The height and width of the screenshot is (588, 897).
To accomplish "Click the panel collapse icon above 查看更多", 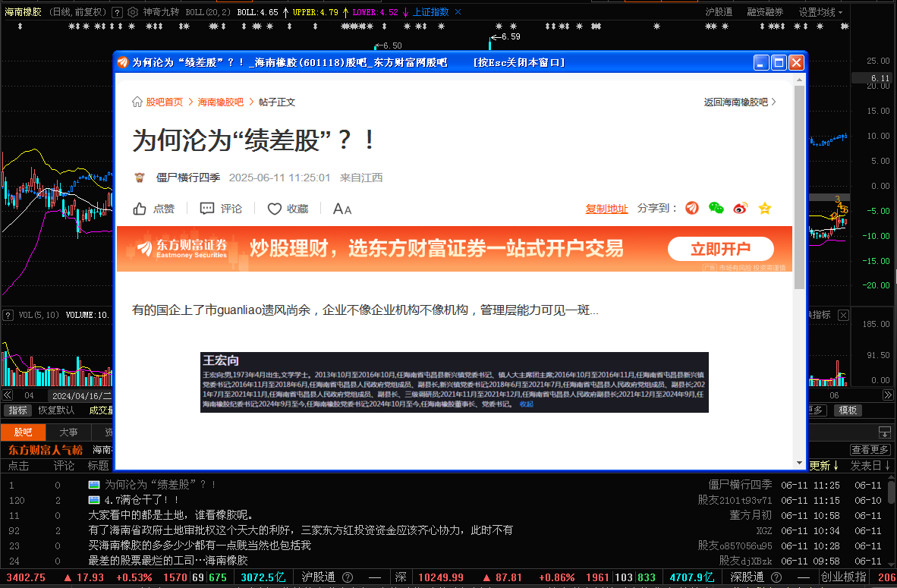I will [x=884, y=432].
